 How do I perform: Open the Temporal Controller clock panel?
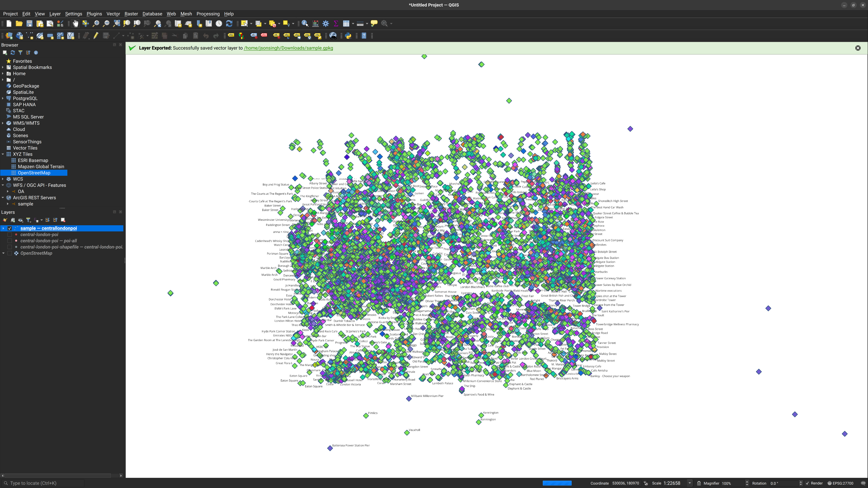point(219,23)
